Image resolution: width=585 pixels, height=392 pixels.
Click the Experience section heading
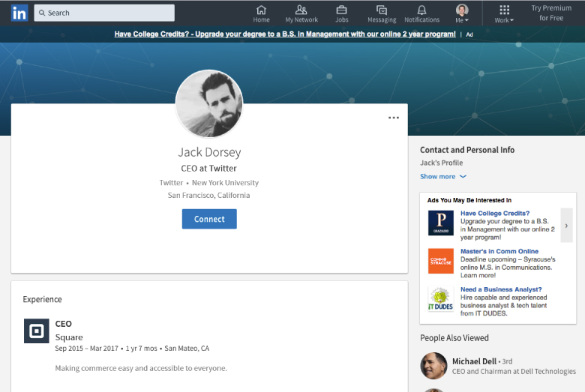(42, 300)
